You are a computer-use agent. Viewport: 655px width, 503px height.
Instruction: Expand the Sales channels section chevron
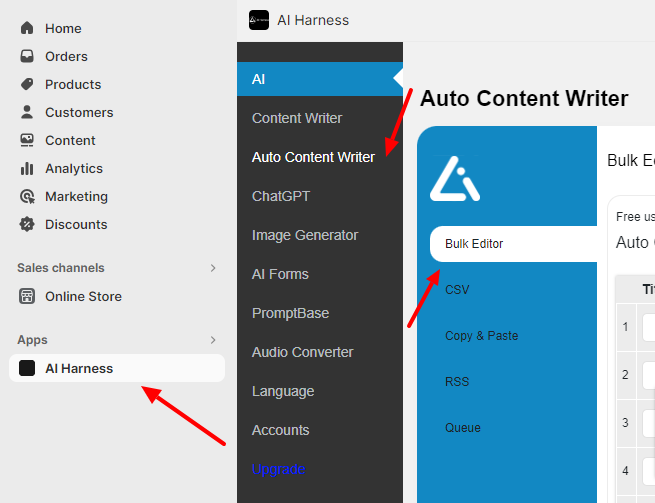[213, 268]
